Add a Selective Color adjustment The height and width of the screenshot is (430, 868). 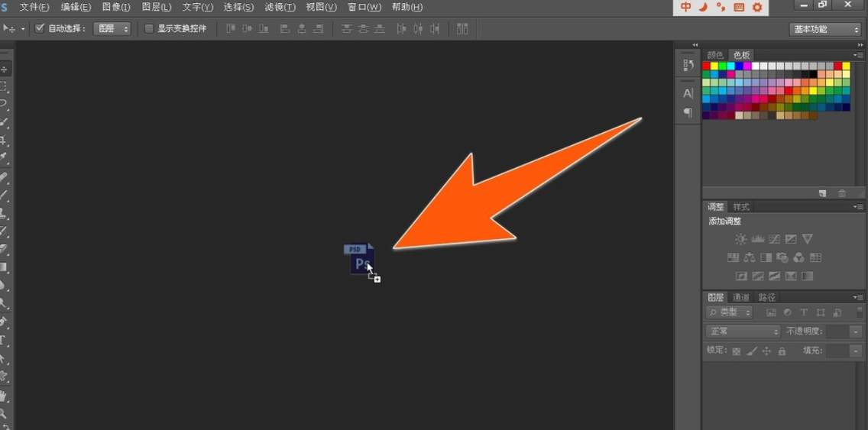[791, 276]
